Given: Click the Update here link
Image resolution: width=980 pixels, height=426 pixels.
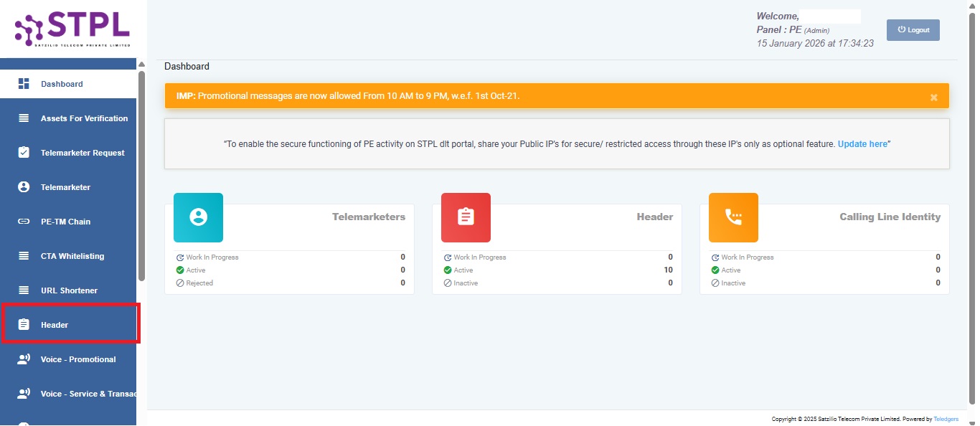Looking at the screenshot, I should (862, 143).
